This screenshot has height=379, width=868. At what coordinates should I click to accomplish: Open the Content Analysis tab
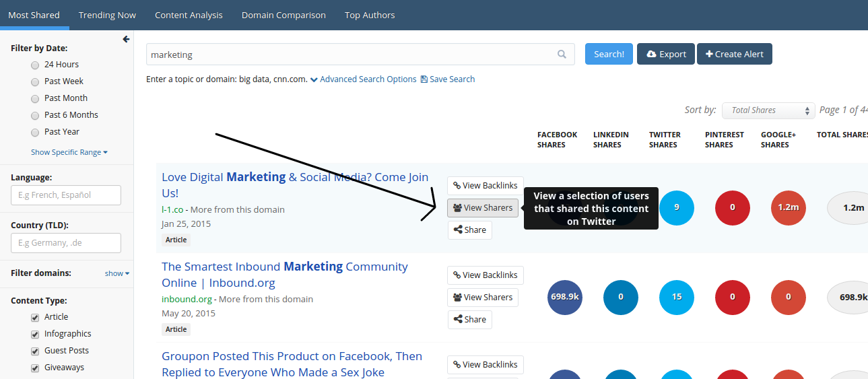point(189,15)
